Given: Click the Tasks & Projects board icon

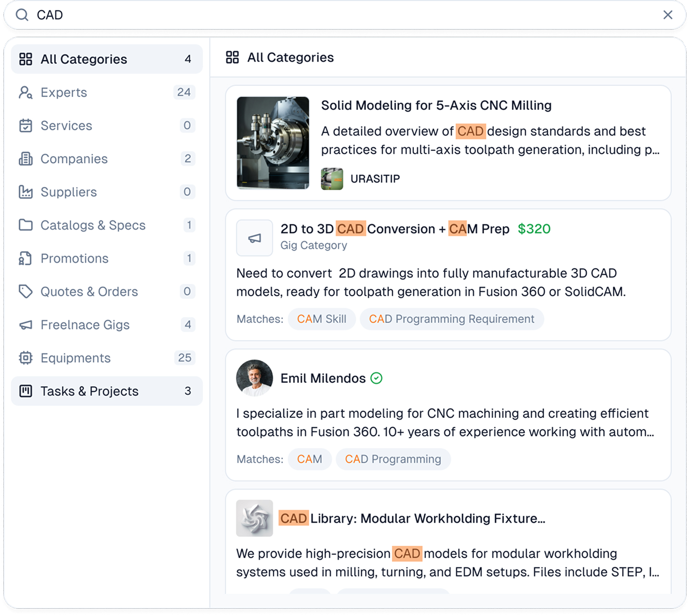Looking at the screenshot, I should [x=26, y=391].
